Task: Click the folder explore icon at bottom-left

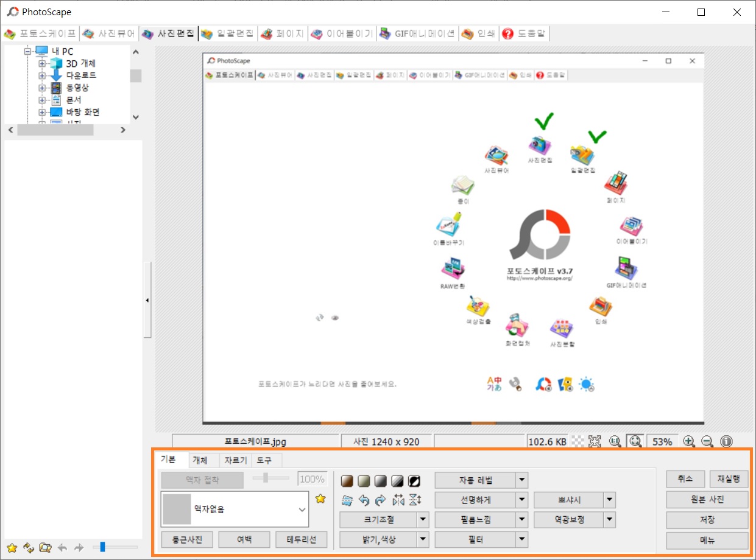Action: (45, 548)
